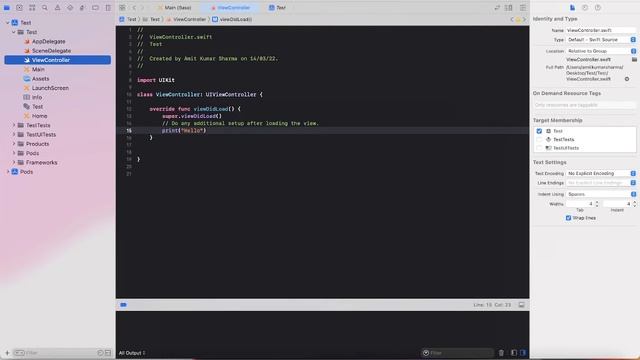This screenshot has height=360, width=640.
Task: Expand the Products folder
Action: click(13, 144)
